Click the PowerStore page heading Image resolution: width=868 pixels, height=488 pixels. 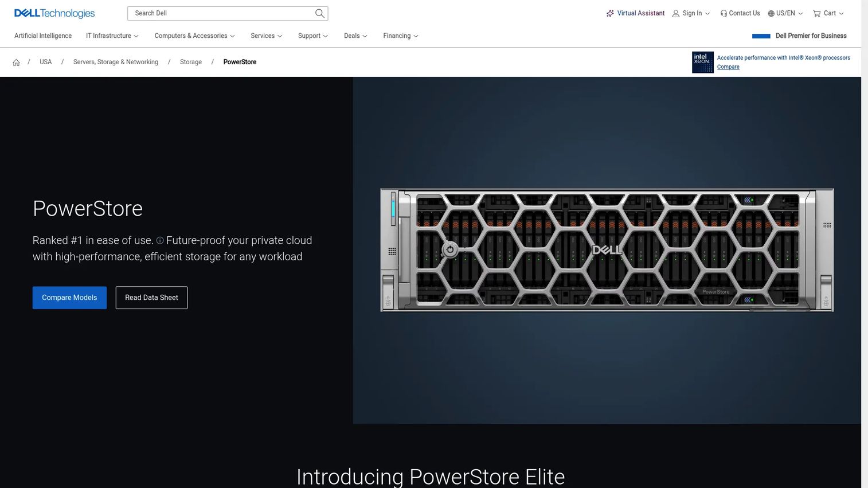(x=88, y=209)
